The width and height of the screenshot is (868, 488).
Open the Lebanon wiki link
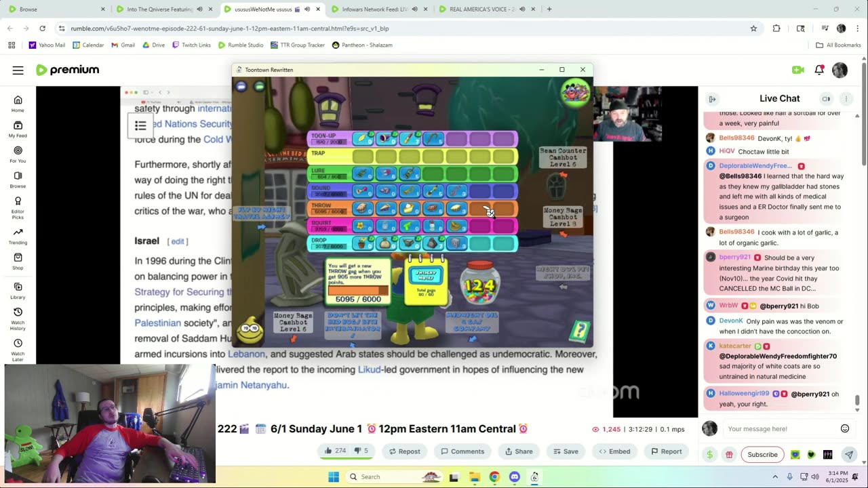click(x=246, y=354)
